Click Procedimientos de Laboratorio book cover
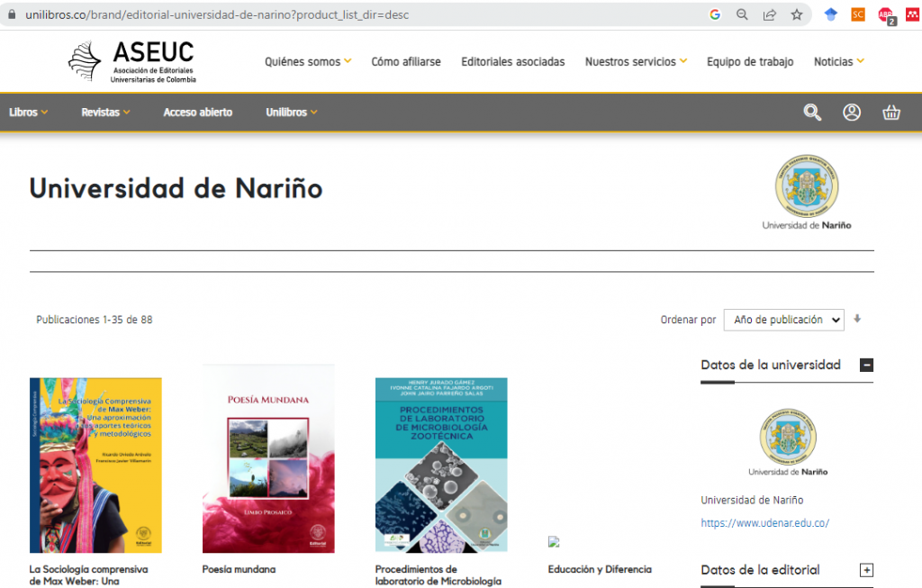The width and height of the screenshot is (922, 588). coord(441,466)
